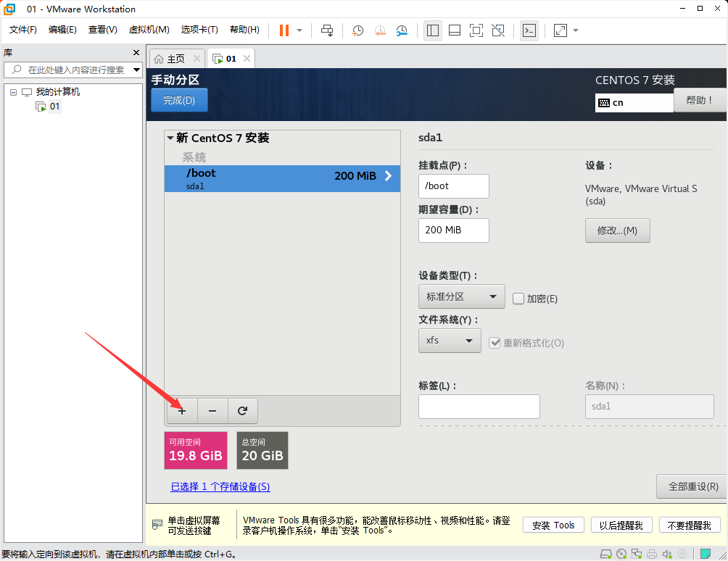Image resolution: width=728 pixels, height=561 pixels.
Task: Click the sound card status bar icon
Action: tap(667, 554)
